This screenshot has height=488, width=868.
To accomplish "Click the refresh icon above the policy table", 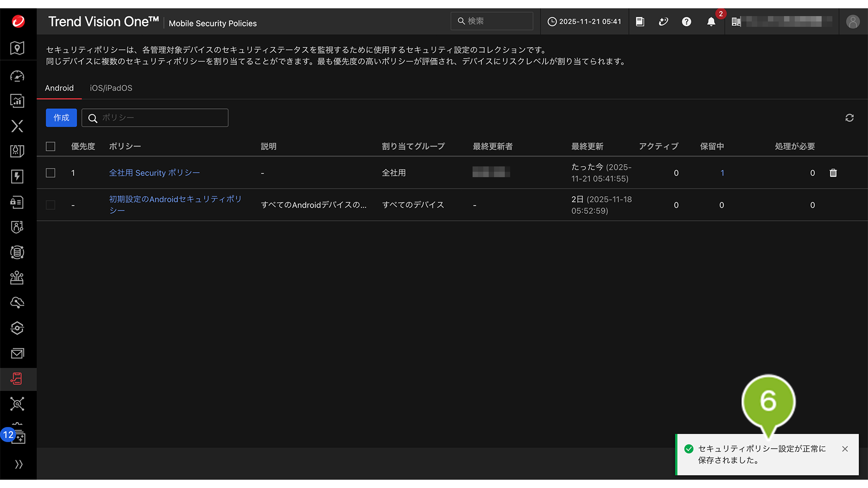I will click(x=849, y=118).
